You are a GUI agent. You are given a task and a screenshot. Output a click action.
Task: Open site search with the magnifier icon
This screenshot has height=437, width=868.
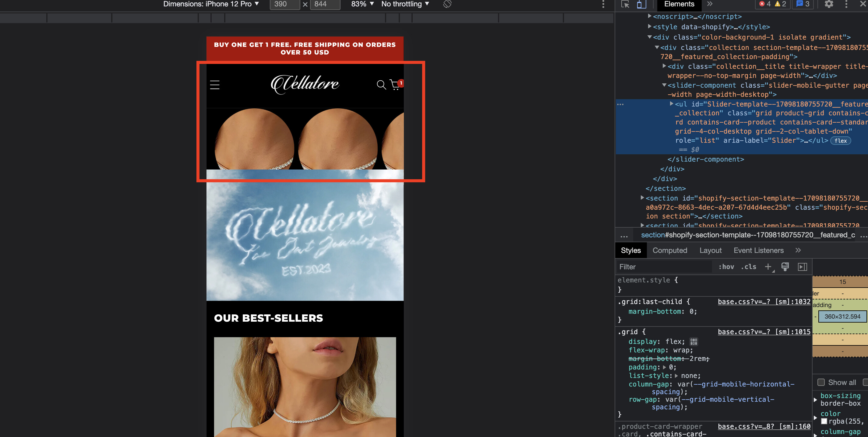[381, 85]
